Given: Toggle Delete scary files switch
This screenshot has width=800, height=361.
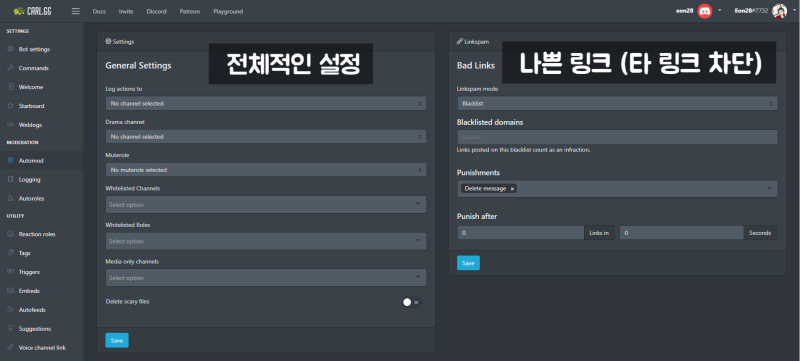Looking at the screenshot, I should click(411, 302).
